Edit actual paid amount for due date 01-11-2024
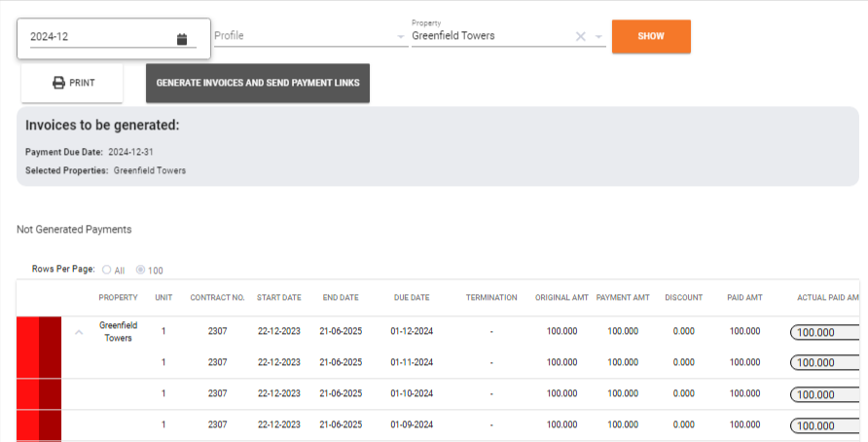 click(x=824, y=363)
